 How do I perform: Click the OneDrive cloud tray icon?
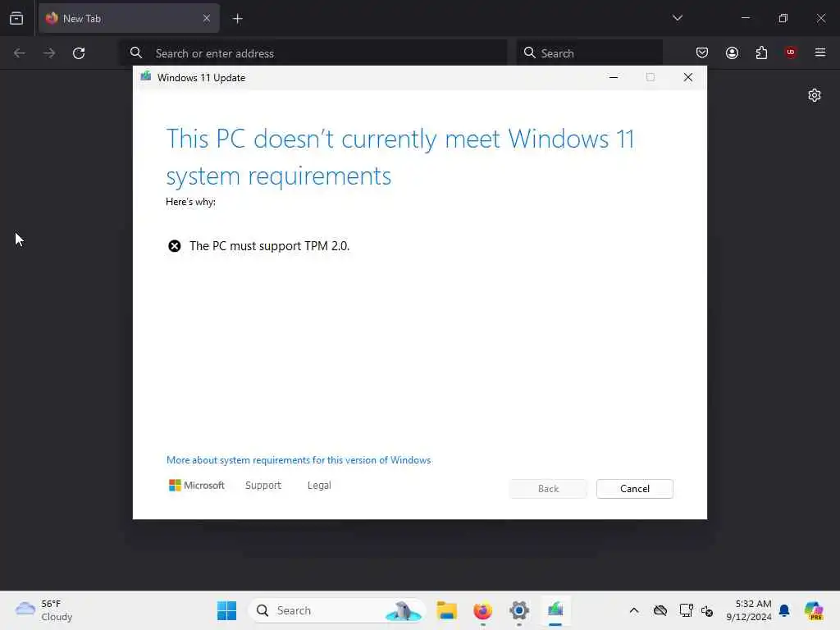[660, 610]
